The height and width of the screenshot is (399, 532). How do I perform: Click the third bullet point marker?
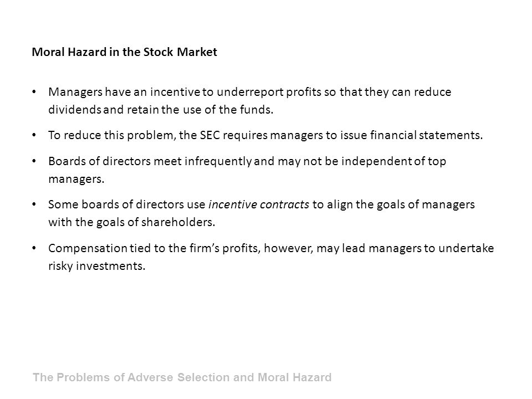34,161
